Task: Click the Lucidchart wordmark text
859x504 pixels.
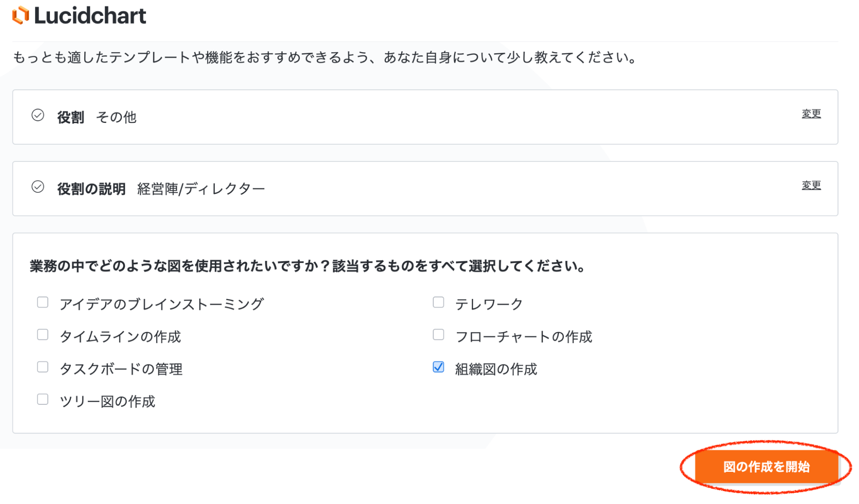Action: 90,15
